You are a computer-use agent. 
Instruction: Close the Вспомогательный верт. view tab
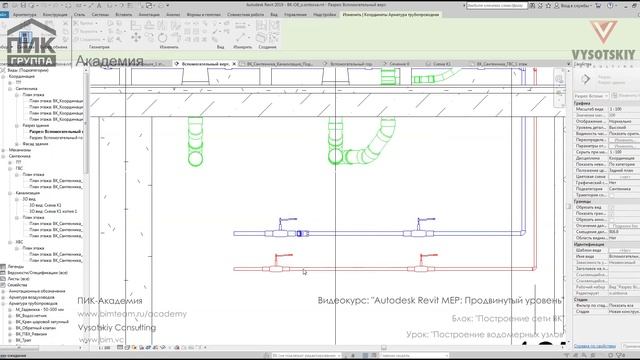[x=234, y=64]
